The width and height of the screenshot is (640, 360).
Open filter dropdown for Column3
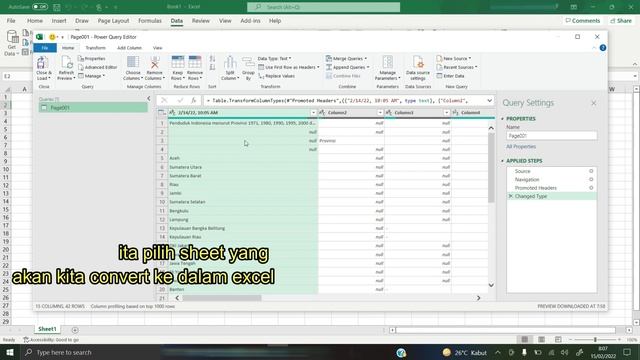[x=447, y=113]
